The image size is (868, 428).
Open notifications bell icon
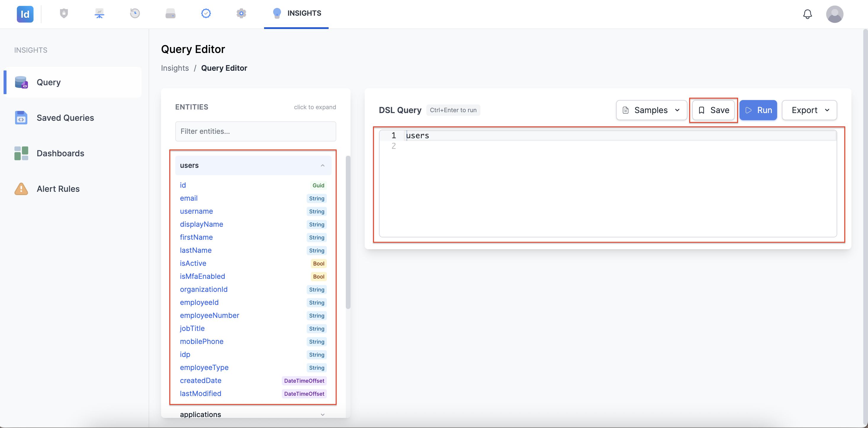click(x=807, y=14)
